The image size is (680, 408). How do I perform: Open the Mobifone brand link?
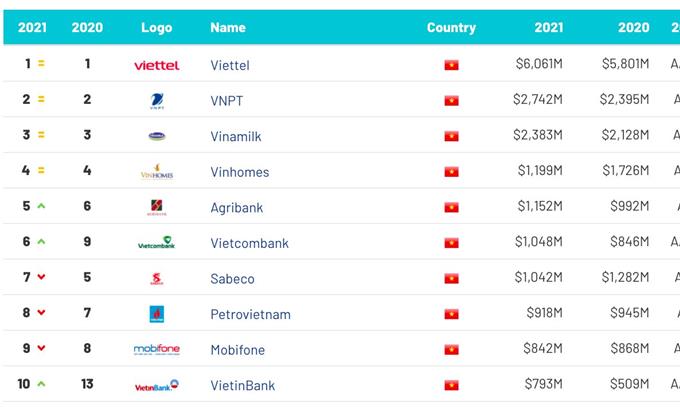pyautogui.click(x=238, y=350)
